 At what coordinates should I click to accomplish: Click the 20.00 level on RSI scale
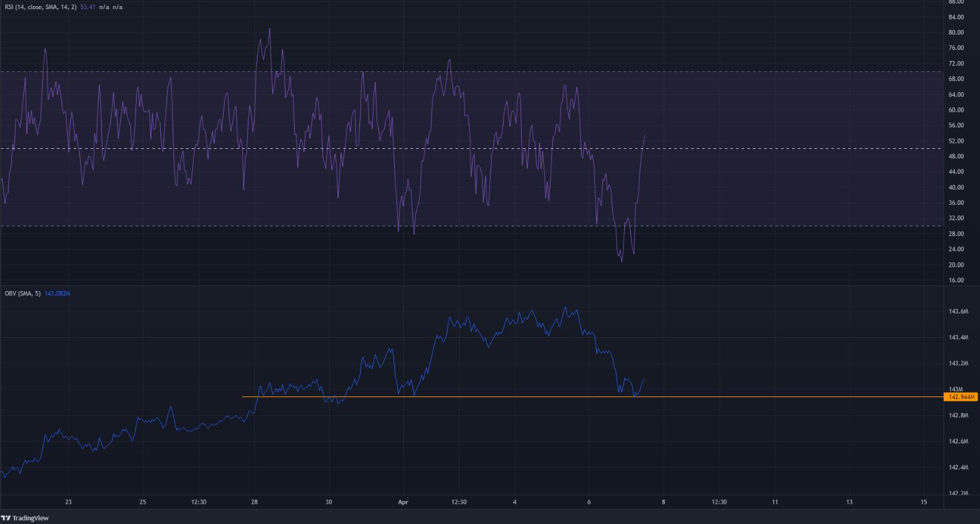click(x=956, y=265)
